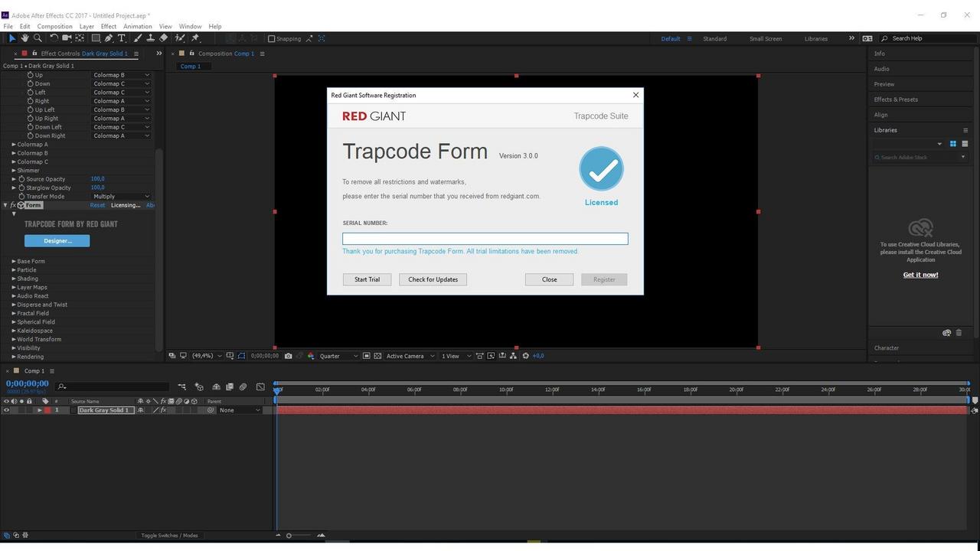
Task: Select the Horizontal Type tool
Action: [121, 38]
